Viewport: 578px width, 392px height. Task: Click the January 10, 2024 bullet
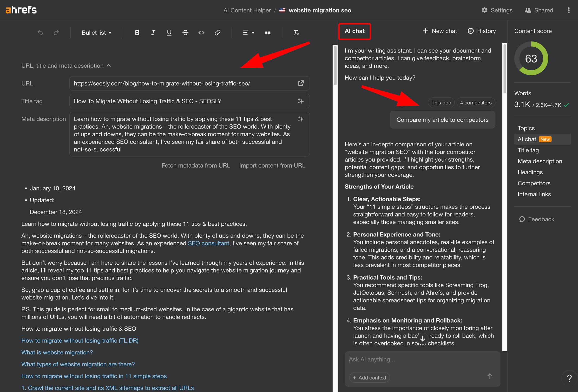[x=53, y=188]
